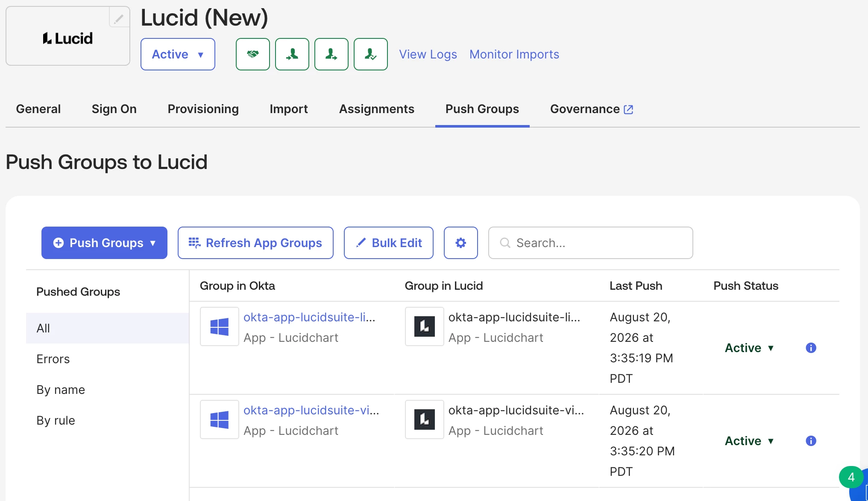Select the All filter under Pushed Groups
This screenshot has height=501, width=868.
(x=108, y=328)
